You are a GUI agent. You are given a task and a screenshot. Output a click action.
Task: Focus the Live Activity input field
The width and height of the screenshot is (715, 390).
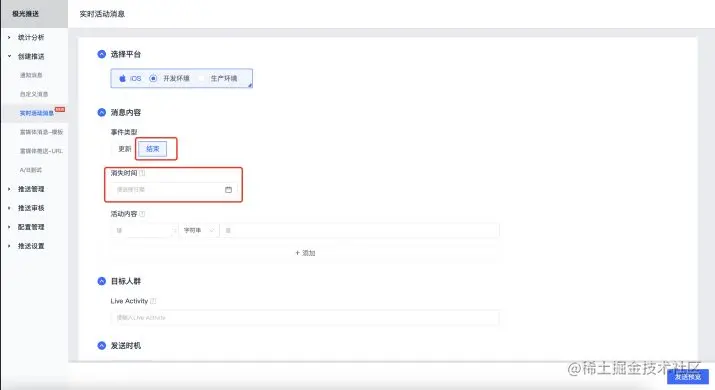click(x=305, y=317)
